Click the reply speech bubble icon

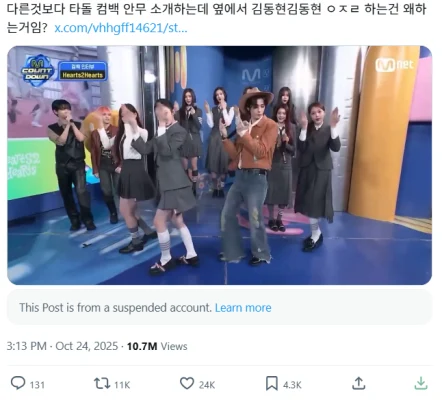(18, 383)
